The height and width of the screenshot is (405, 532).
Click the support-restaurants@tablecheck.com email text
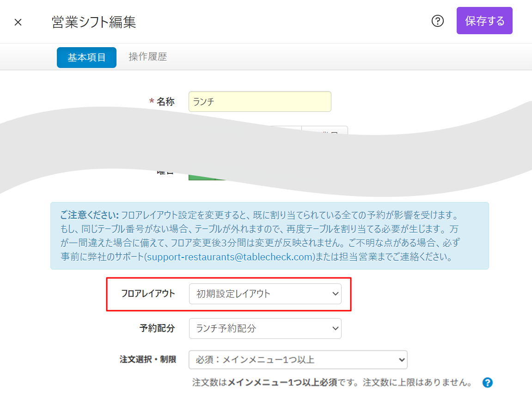pos(230,257)
